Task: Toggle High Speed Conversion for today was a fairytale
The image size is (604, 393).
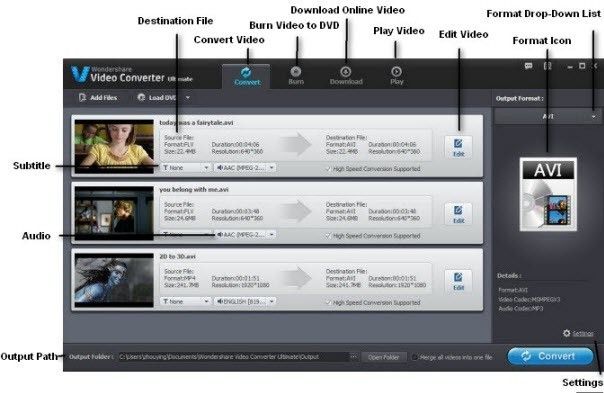Action: [328, 169]
